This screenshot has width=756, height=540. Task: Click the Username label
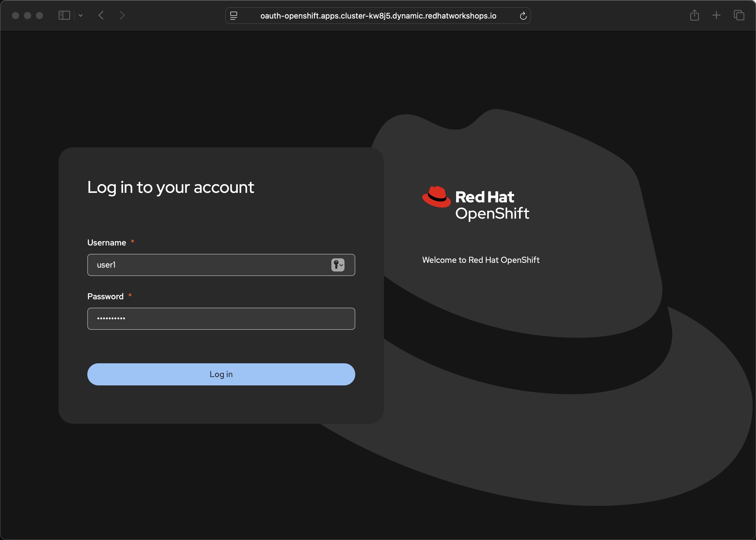pos(106,243)
